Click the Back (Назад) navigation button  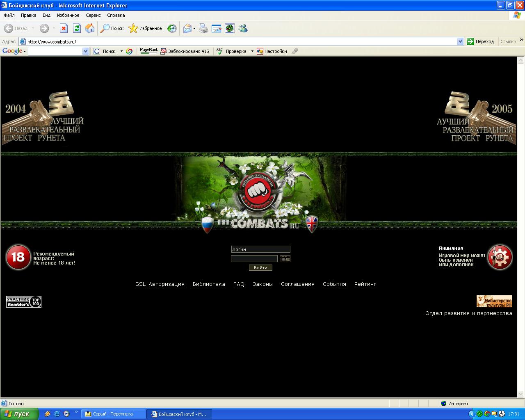pyautogui.click(x=16, y=28)
